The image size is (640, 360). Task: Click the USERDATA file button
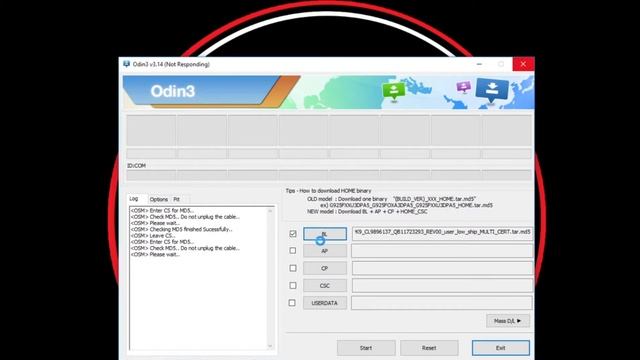pos(325,303)
